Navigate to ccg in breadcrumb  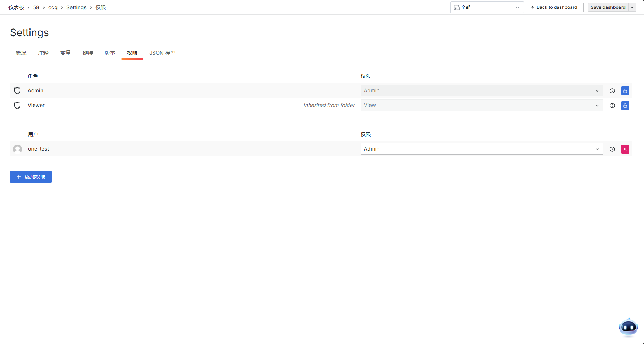[53, 7]
